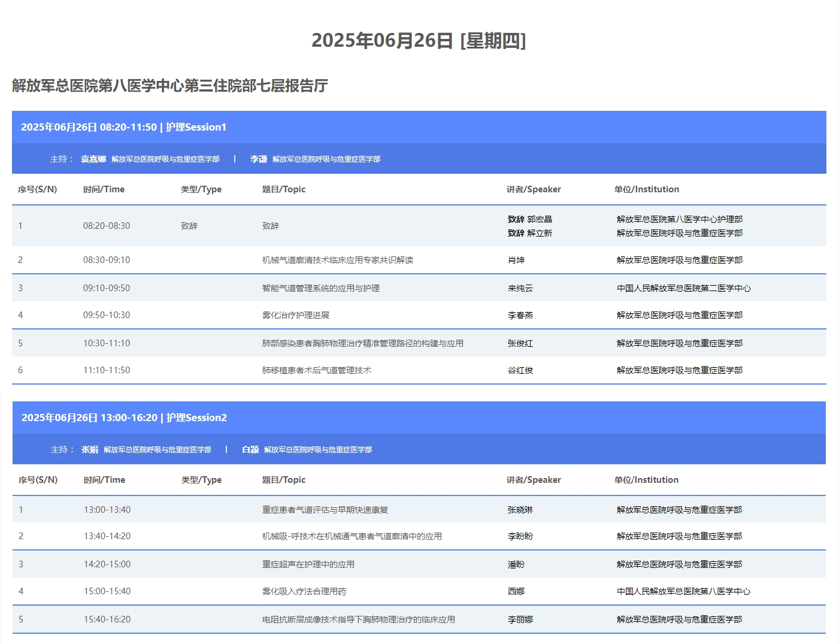Click time cell 09:50-10:30
839x644 pixels.
[x=107, y=315]
